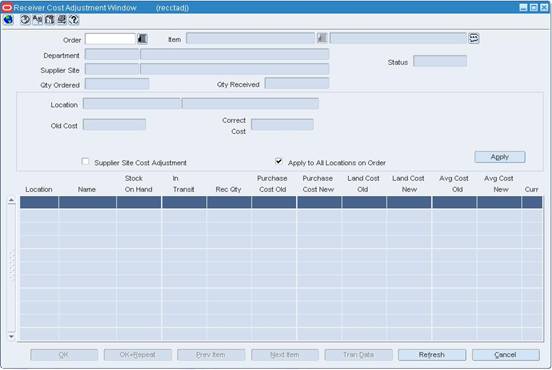Screen dimensions: 552x370
Task: Click the third gray toolbar icon
Action: pyautogui.click(x=50, y=20)
